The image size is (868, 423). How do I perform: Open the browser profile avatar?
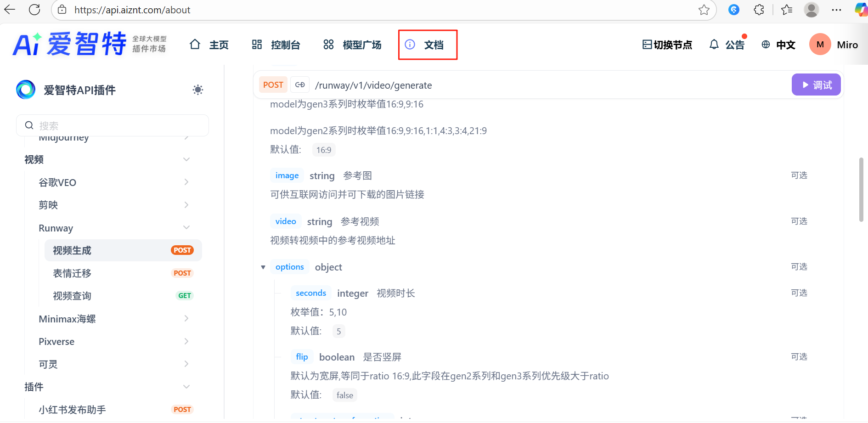[812, 10]
